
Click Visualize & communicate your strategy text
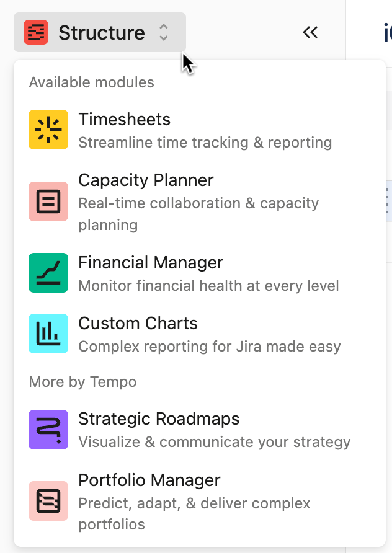215,442
